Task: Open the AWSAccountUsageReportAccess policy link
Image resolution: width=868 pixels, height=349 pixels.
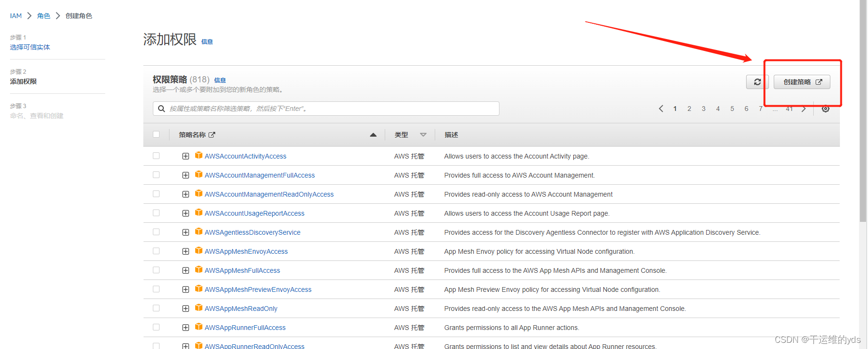Action: [x=254, y=213]
